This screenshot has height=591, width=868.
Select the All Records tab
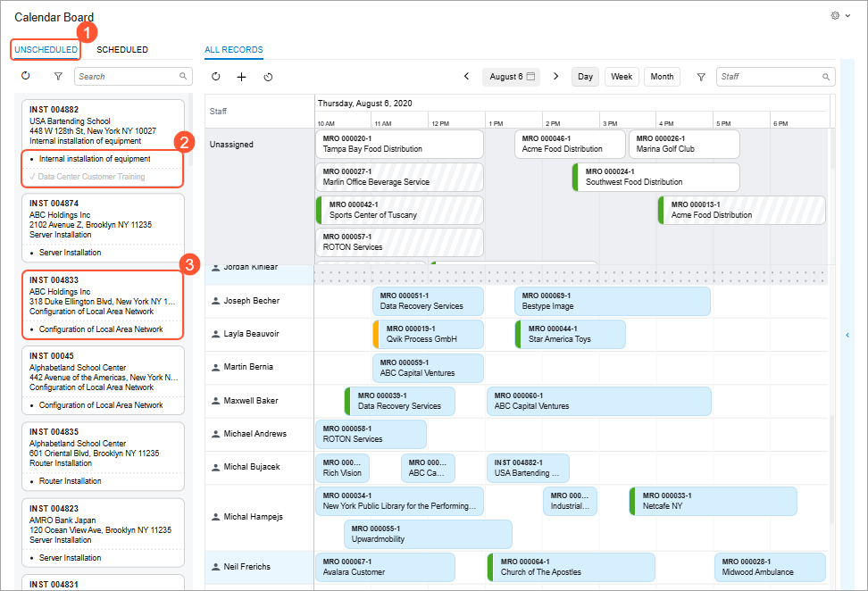[x=234, y=50]
